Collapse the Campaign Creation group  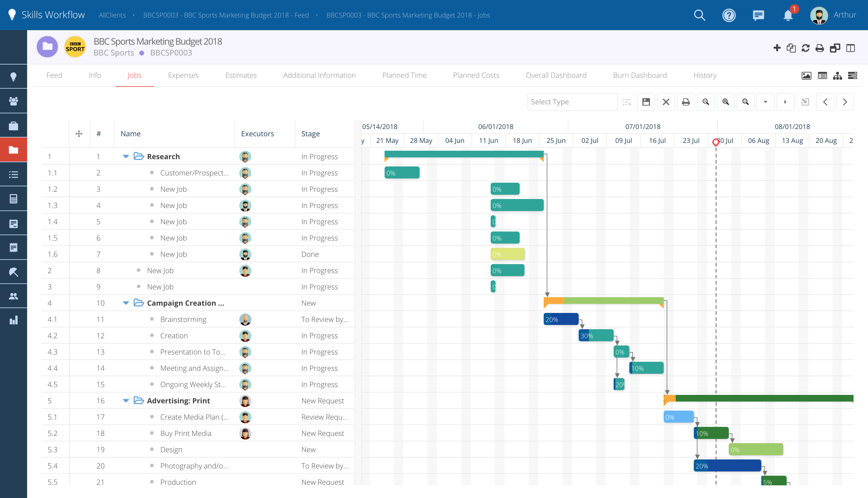pyautogui.click(x=126, y=303)
